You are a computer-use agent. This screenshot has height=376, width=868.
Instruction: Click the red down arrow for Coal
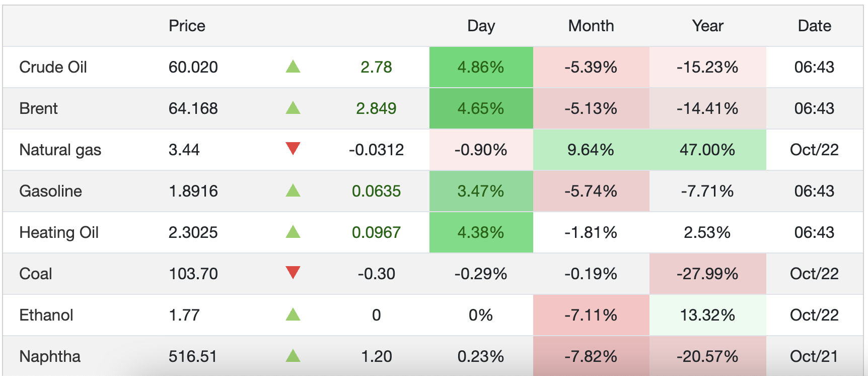[x=293, y=273]
